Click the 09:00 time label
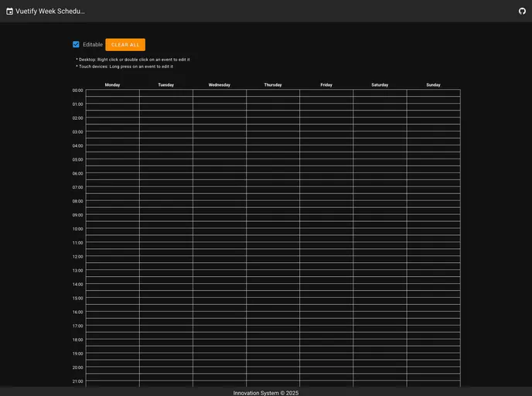 click(x=77, y=215)
